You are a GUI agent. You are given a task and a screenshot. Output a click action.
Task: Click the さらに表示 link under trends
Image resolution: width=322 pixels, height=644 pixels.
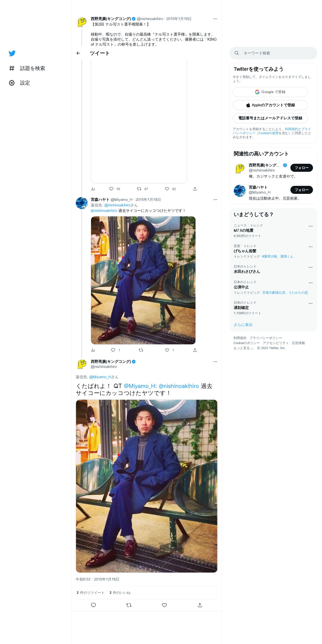point(243,325)
